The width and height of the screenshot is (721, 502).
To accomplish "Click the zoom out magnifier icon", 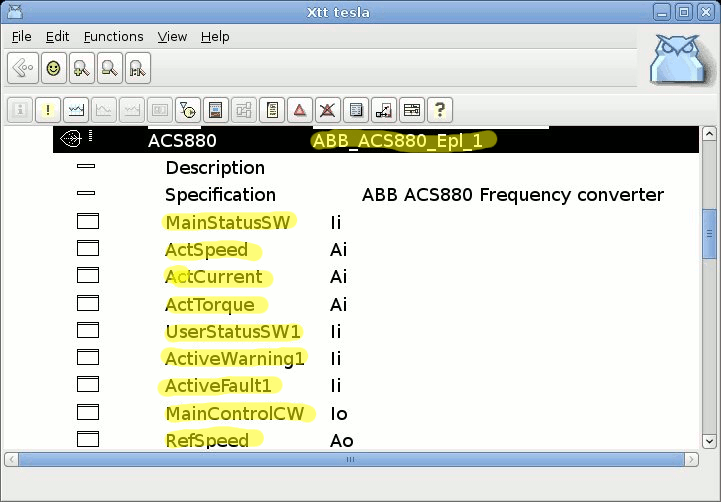I will pos(110,68).
